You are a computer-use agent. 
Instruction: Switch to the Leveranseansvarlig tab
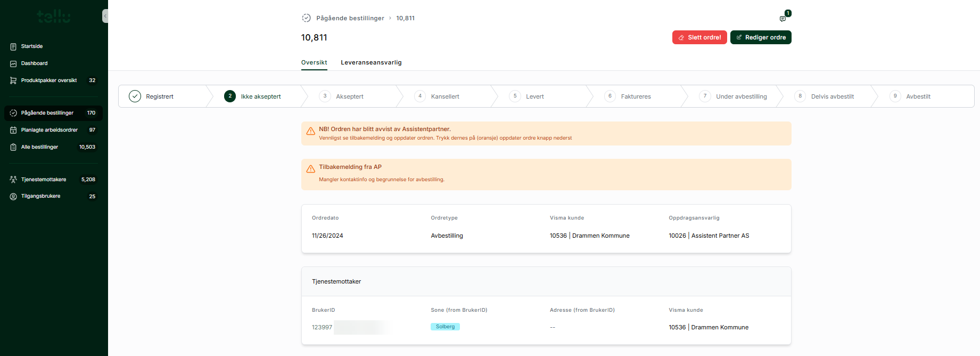pos(371,62)
